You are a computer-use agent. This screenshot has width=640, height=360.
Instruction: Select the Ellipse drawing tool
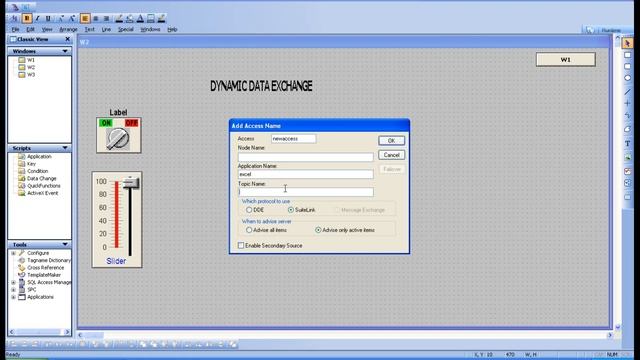coord(627,78)
